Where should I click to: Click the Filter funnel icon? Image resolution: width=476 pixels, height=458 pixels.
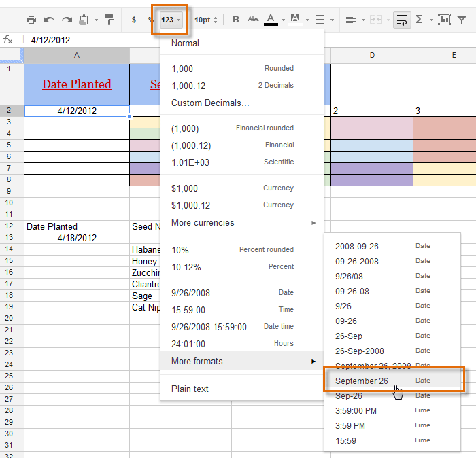[x=462, y=20]
